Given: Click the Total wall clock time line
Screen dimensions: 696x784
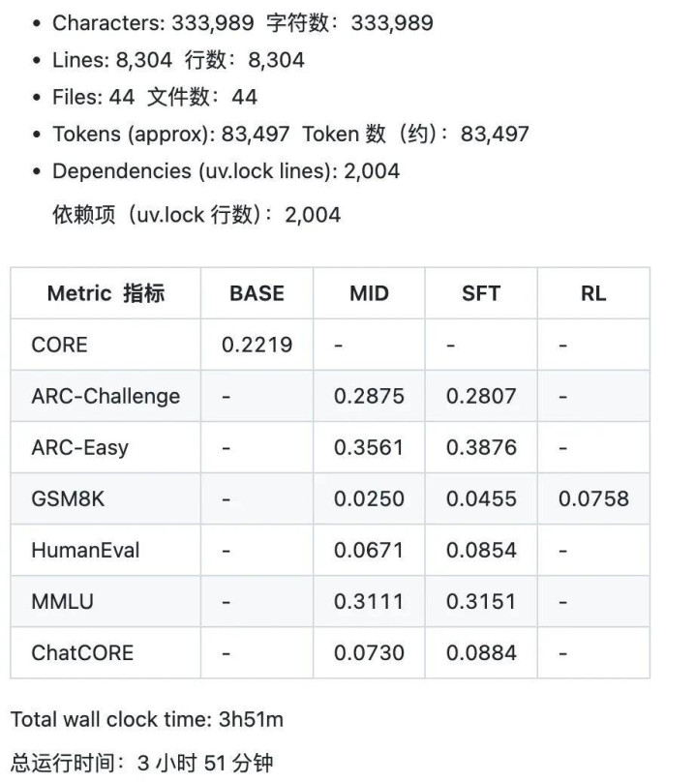Looking at the screenshot, I should coord(146,719).
